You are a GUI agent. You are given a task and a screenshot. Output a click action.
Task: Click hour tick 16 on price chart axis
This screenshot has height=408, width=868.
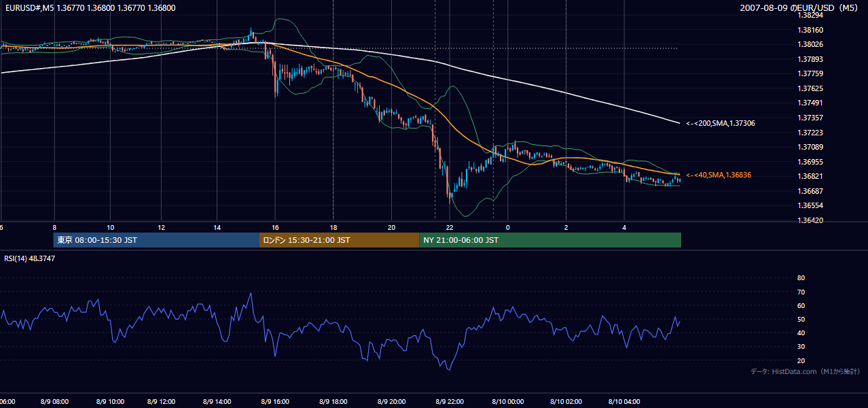point(275,227)
